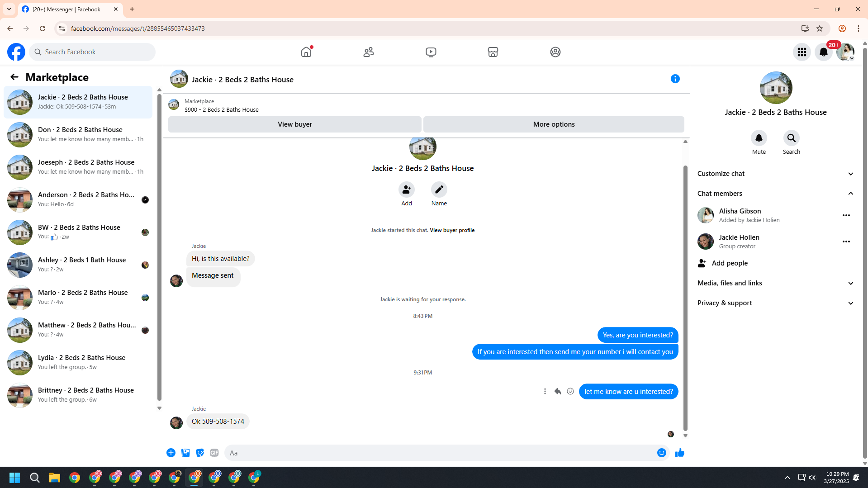Click the More options button
Viewport: 868px width, 488px height.
pos(554,124)
